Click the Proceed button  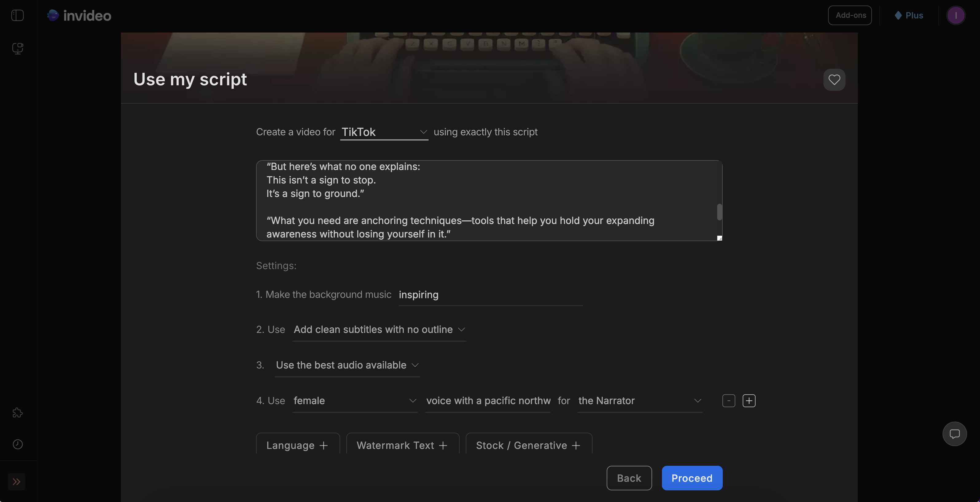692,478
